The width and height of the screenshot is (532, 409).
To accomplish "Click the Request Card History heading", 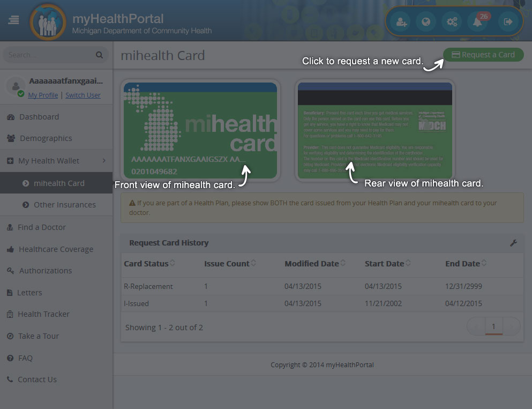I will click(169, 243).
